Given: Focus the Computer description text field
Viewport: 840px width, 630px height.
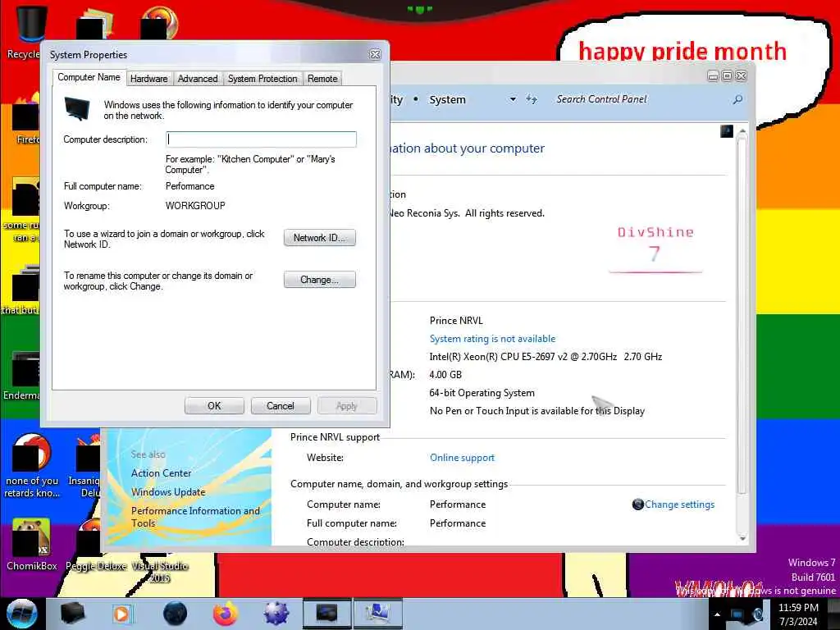Looking at the screenshot, I should click(261, 139).
